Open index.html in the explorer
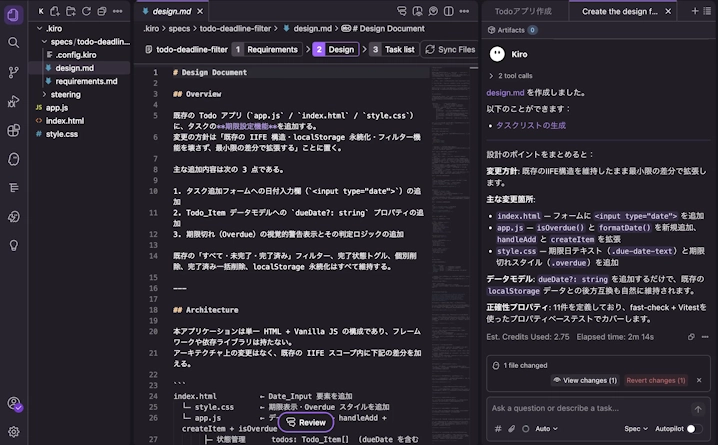718x445 pixels. (65, 121)
